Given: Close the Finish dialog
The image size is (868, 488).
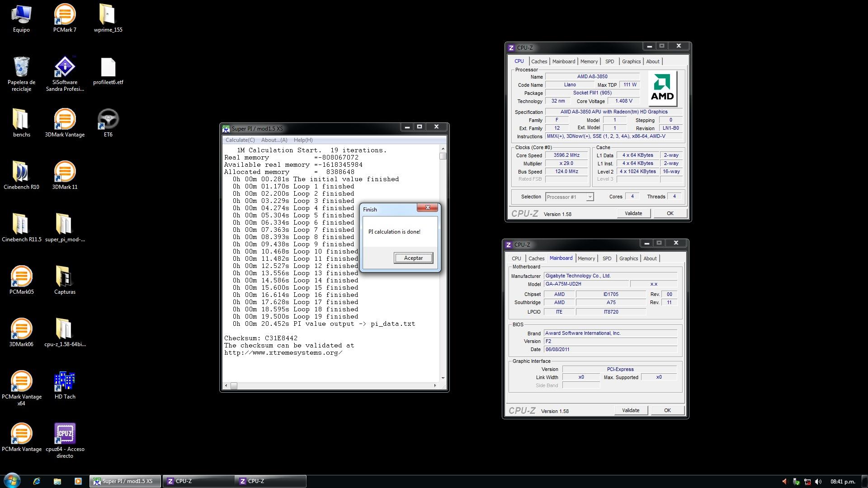Looking at the screenshot, I should tap(427, 208).
